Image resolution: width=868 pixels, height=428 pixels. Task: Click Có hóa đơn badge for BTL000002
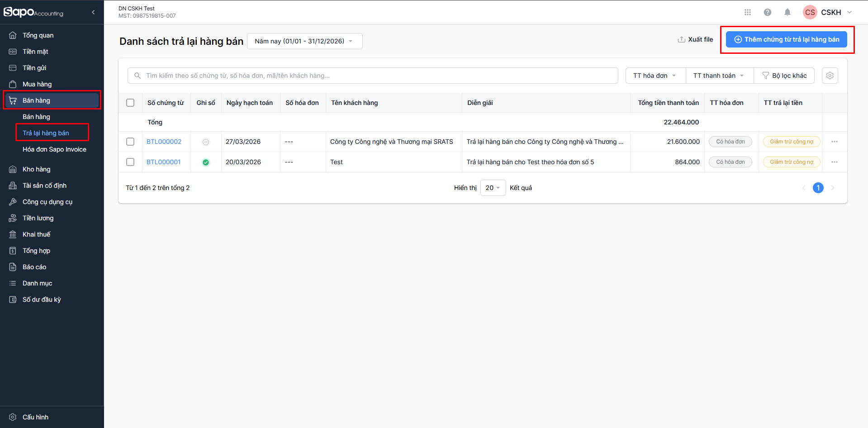[x=730, y=142]
